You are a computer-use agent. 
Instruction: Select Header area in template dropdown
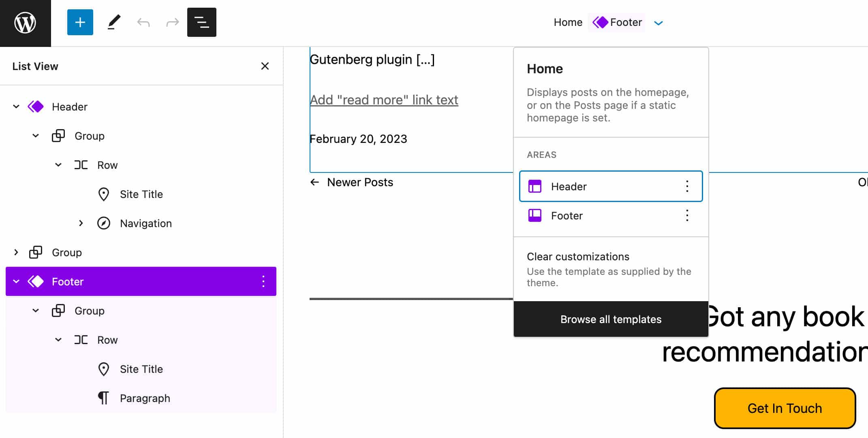610,186
